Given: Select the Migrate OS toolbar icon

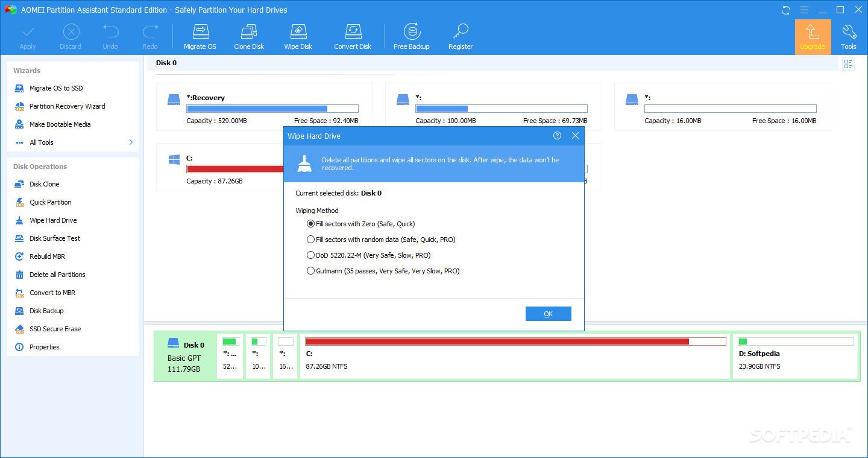Looking at the screenshot, I should [x=200, y=35].
